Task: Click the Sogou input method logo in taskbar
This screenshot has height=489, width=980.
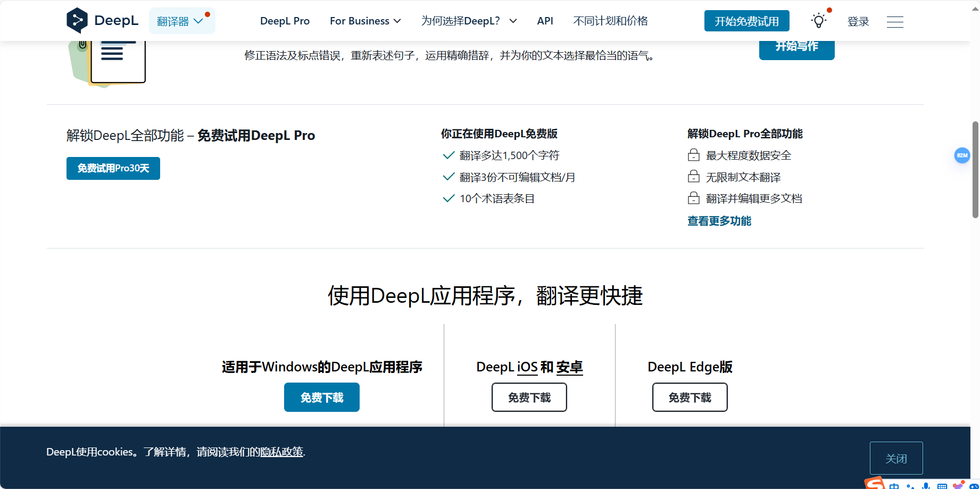Action: (x=875, y=484)
